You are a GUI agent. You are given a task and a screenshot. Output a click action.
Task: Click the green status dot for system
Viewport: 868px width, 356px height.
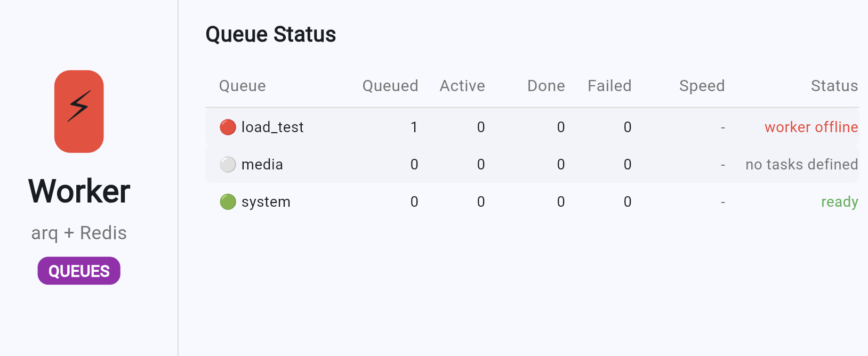coord(228,202)
